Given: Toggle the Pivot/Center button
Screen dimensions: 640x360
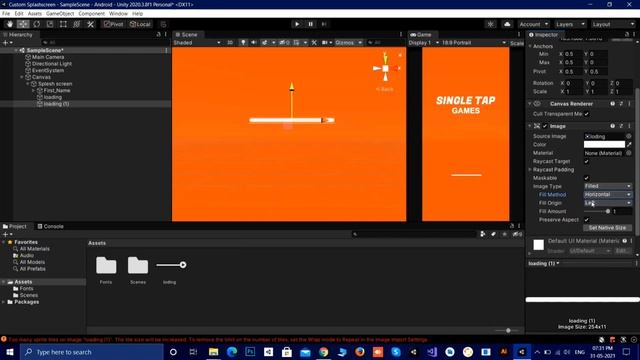Looking at the screenshot, I should coord(113,24).
